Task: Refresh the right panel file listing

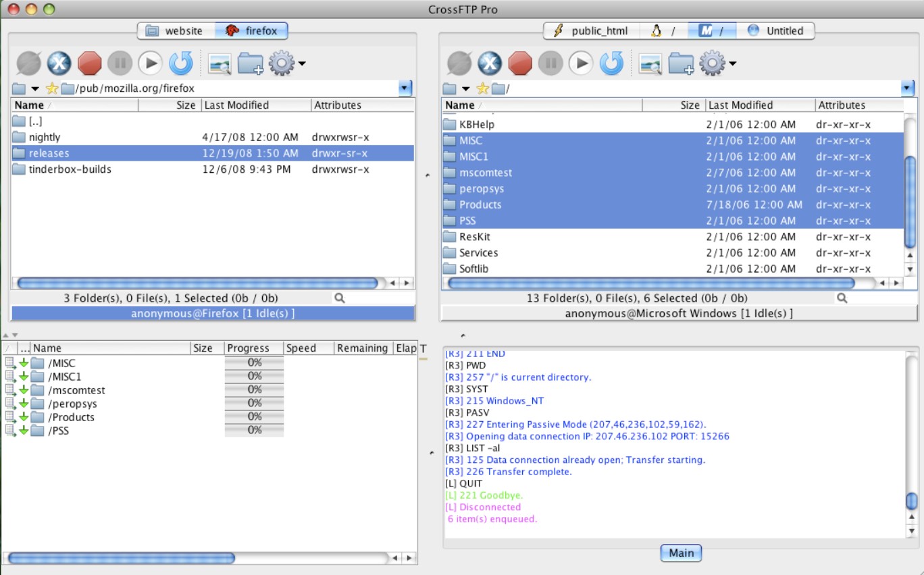Action: pyautogui.click(x=610, y=63)
